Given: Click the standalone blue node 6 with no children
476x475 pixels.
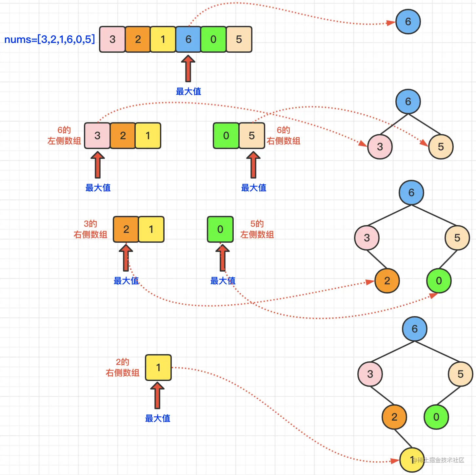Looking at the screenshot, I should [408, 22].
